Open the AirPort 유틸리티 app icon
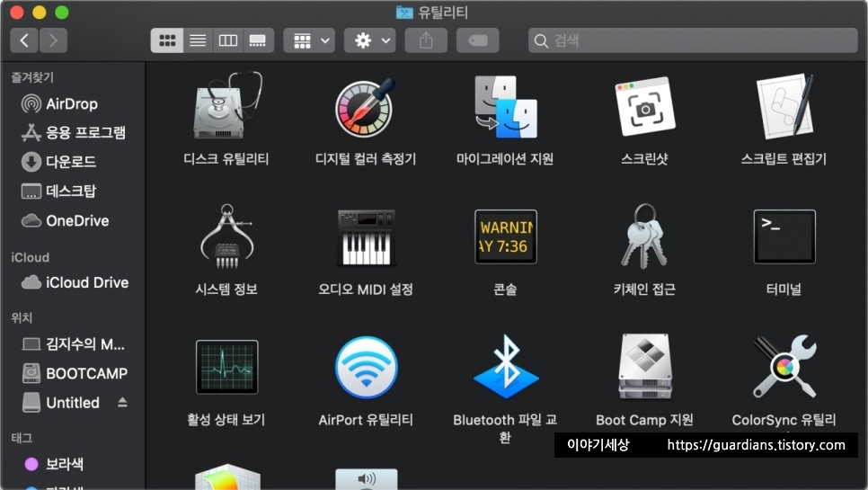Image resolution: width=868 pixels, height=490 pixels. click(x=366, y=367)
